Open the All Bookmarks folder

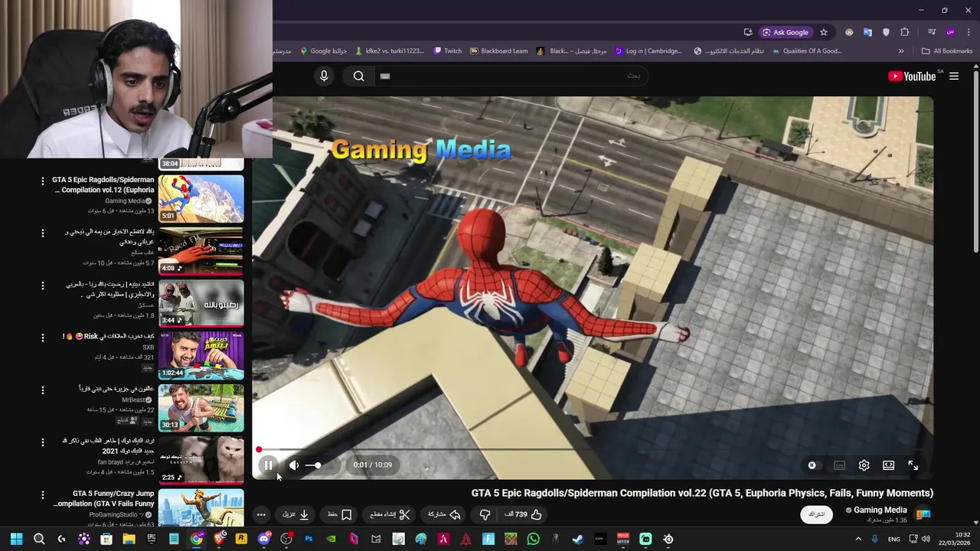[947, 51]
